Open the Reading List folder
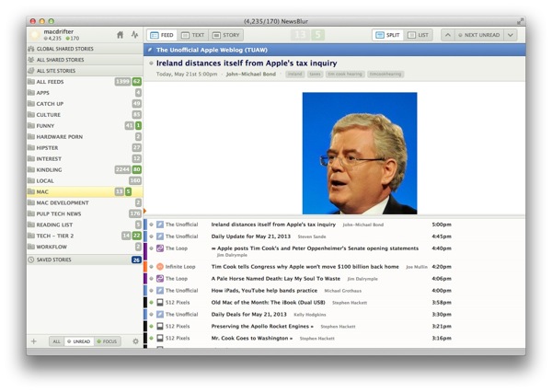The width and height of the screenshot is (552, 392). (x=85, y=225)
